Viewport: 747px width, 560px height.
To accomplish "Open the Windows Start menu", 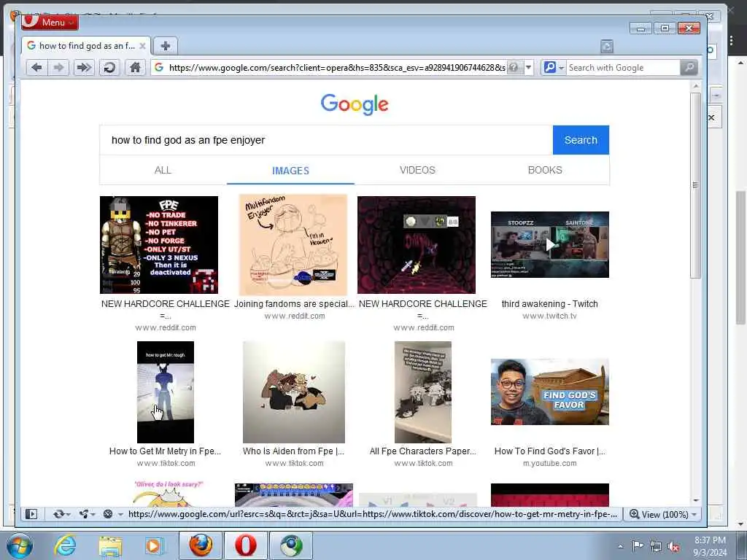I will [20, 545].
